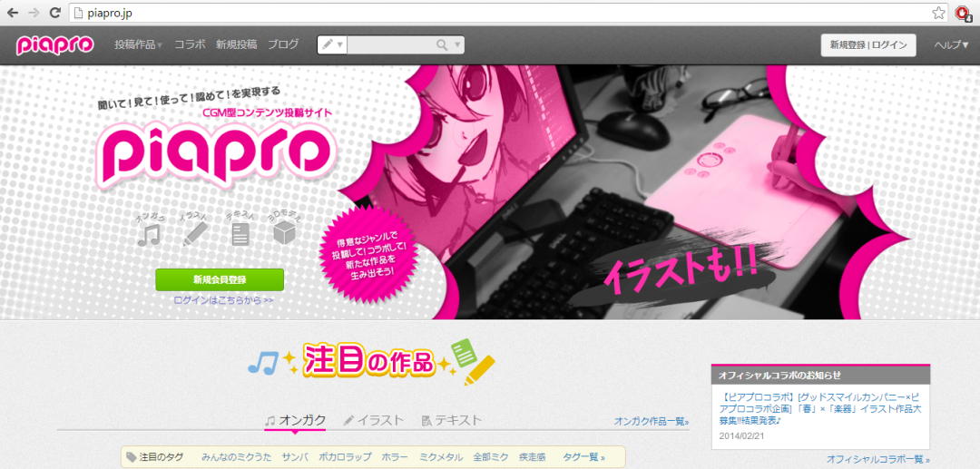Open the コラボ menu item
Viewport: 980px width, 469px height.
coord(190,44)
